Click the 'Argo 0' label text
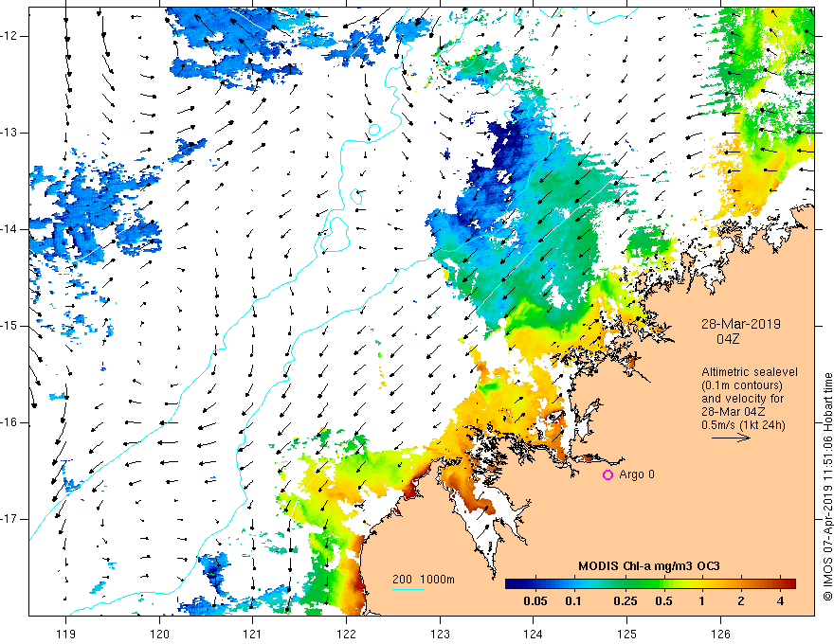Screen dimensions: 834x644 637,474
